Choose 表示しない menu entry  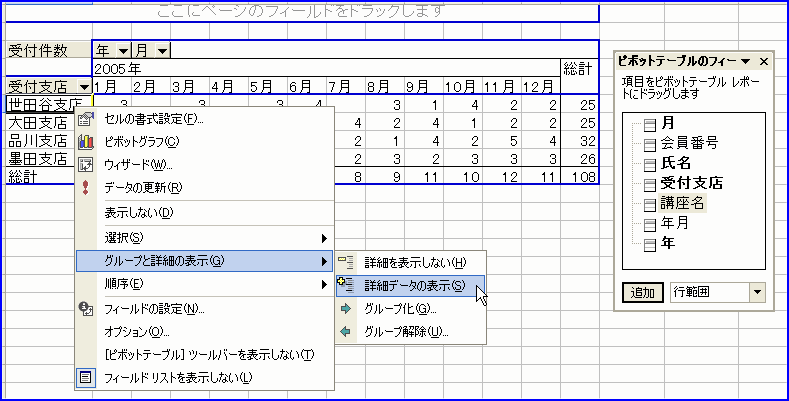204,213
